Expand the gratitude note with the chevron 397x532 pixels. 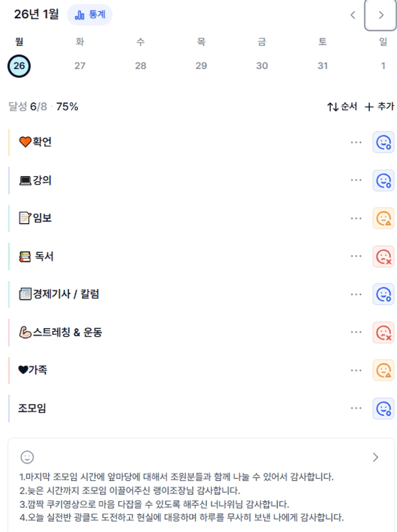click(375, 457)
